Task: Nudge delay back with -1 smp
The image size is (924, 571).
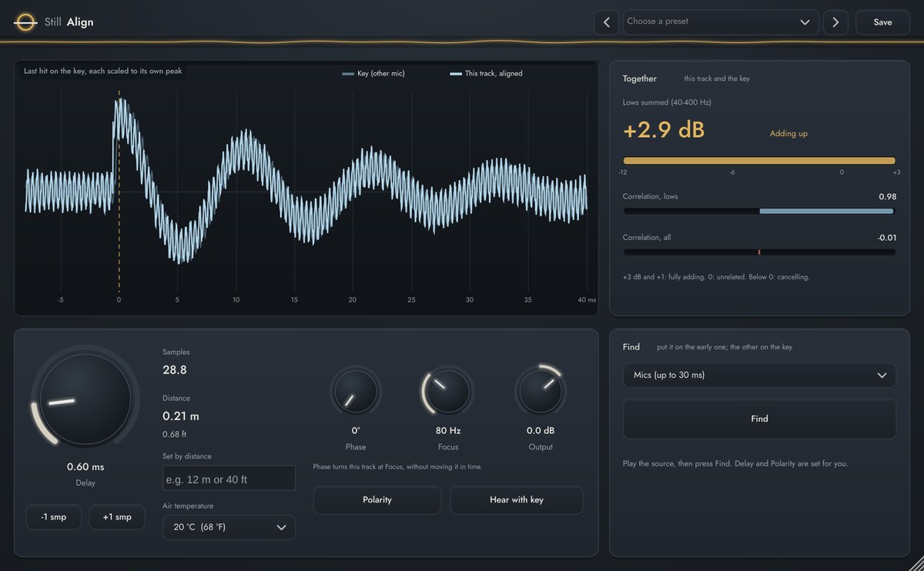Action: pos(53,517)
